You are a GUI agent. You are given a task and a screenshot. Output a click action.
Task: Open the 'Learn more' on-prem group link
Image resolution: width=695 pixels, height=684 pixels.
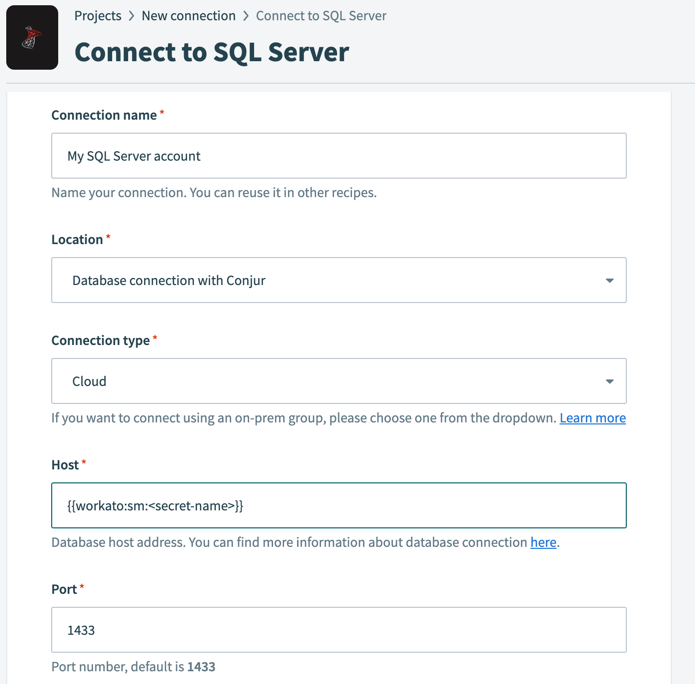tap(593, 418)
